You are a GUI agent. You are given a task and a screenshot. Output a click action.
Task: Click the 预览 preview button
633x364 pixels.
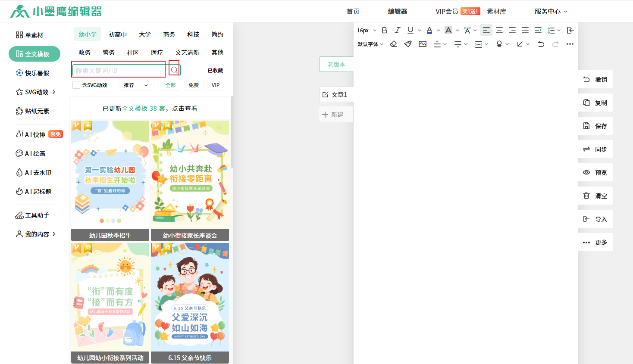coord(595,172)
